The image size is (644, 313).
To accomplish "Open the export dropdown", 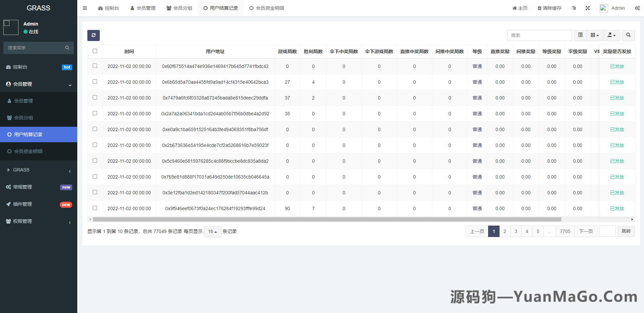I will 611,35.
